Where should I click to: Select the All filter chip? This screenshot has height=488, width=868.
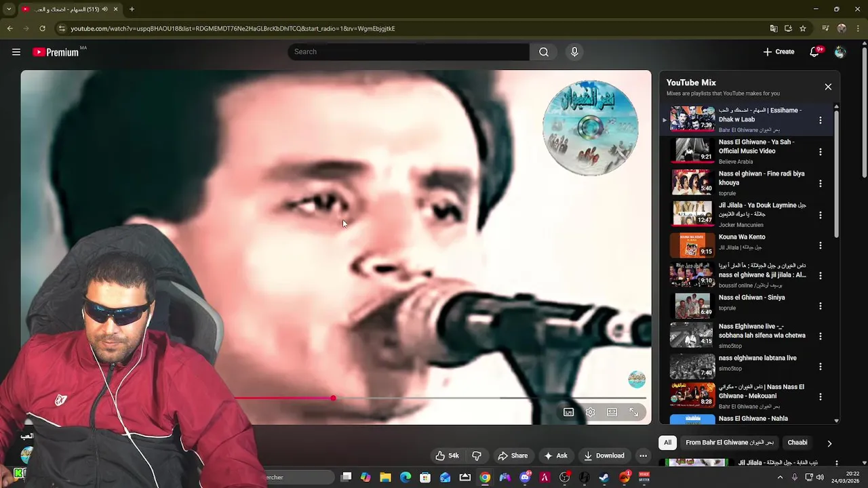667,443
